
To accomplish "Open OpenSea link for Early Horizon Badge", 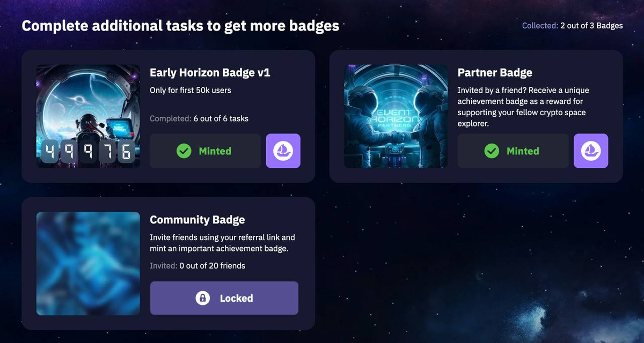I will [x=283, y=151].
